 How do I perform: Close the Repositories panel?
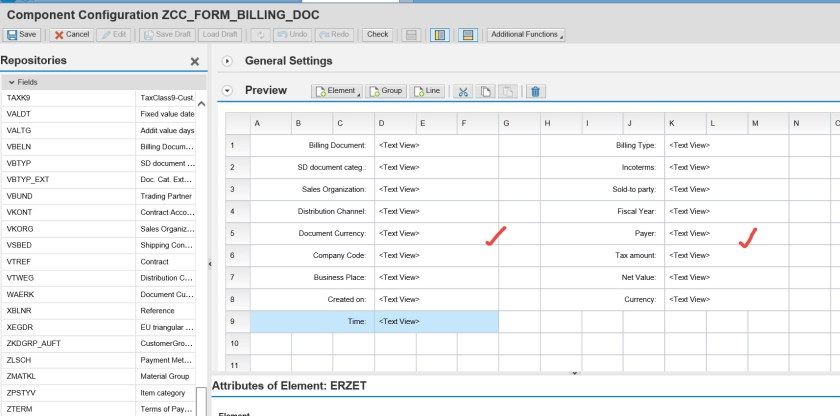[x=195, y=62]
